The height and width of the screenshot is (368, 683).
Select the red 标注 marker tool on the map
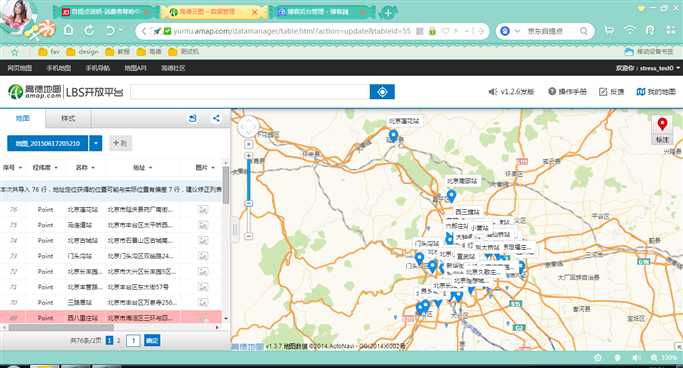click(662, 129)
